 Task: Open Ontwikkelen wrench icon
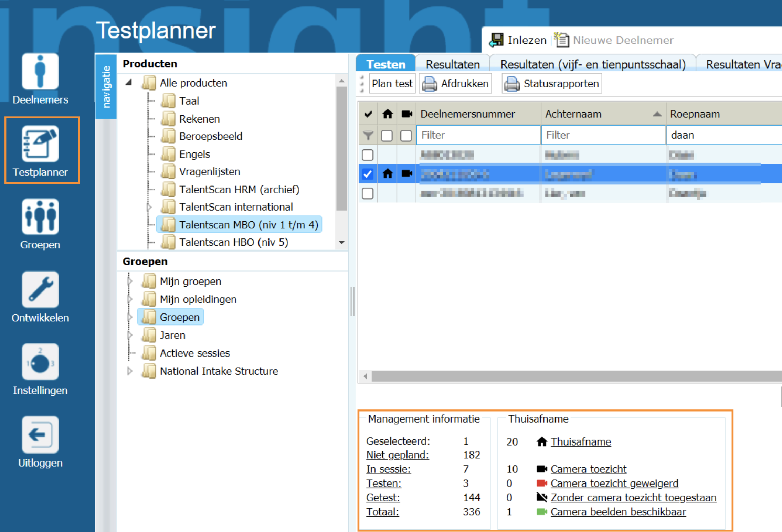(x=40, y=289)
